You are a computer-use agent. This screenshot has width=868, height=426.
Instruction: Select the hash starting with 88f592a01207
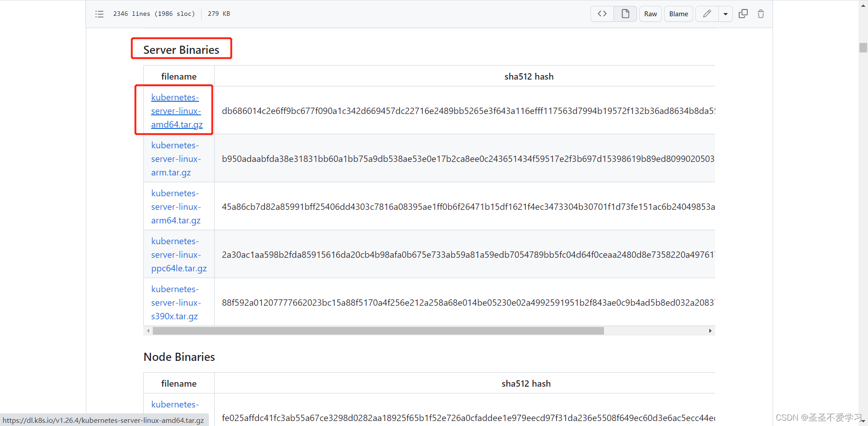[468, 303]
